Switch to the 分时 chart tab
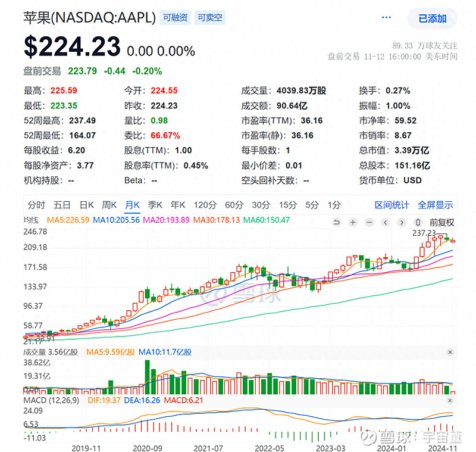The height and width of the screenshot is (452, 476). [x=36, y=205]
